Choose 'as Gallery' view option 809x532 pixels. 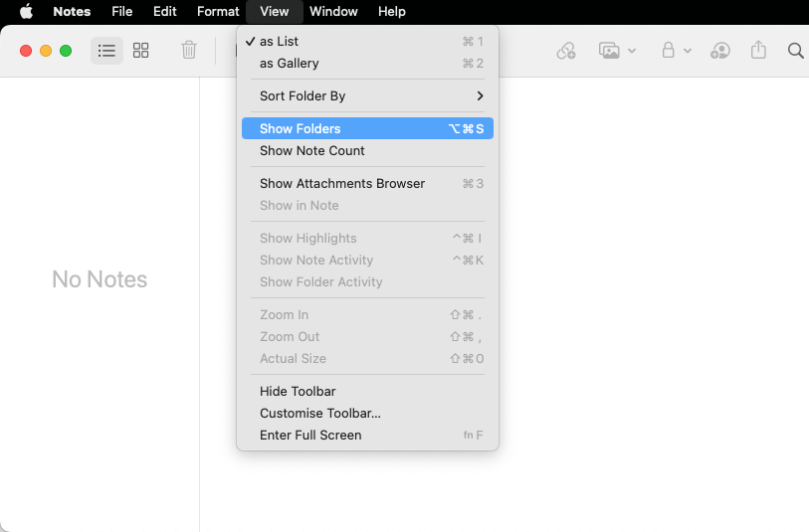click(289, 64)
